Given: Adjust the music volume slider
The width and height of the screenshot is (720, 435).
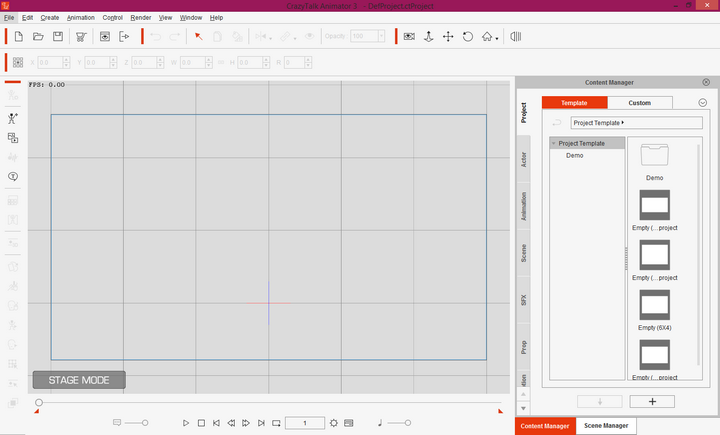Looking at the screenshot, I should point(399,423).
